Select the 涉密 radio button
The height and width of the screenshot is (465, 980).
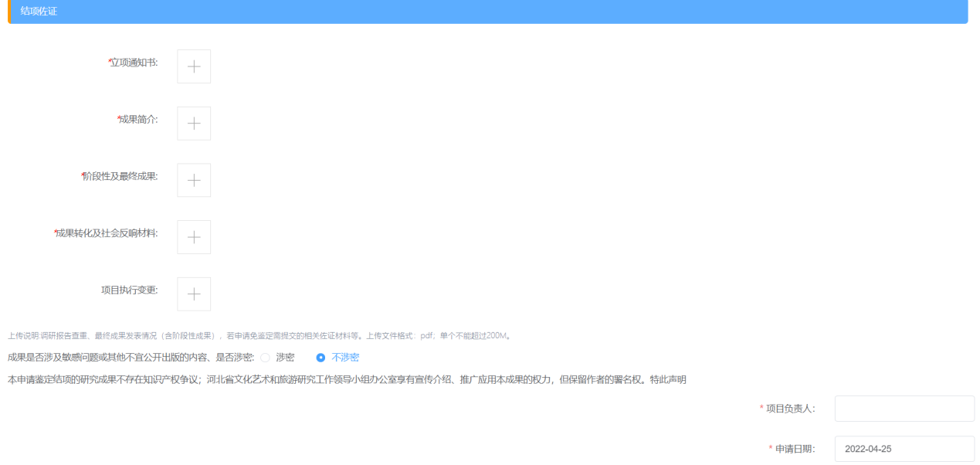[266, 358]
